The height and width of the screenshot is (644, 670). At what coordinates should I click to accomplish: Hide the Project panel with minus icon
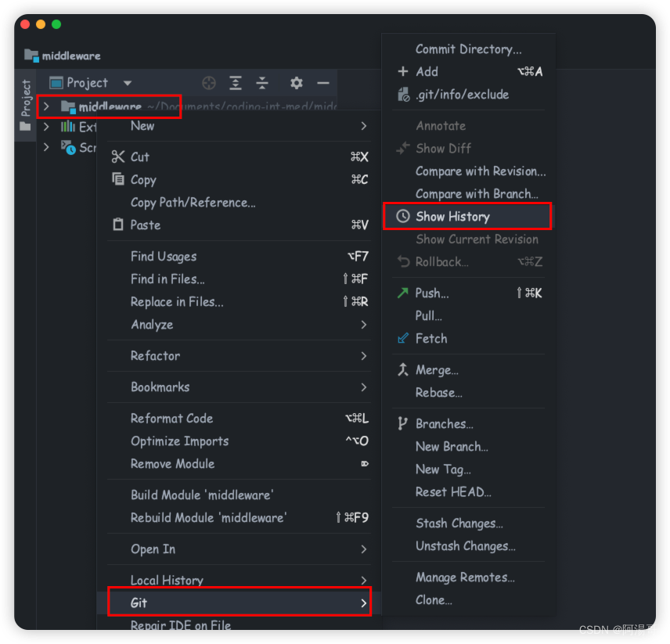[323, 83]
